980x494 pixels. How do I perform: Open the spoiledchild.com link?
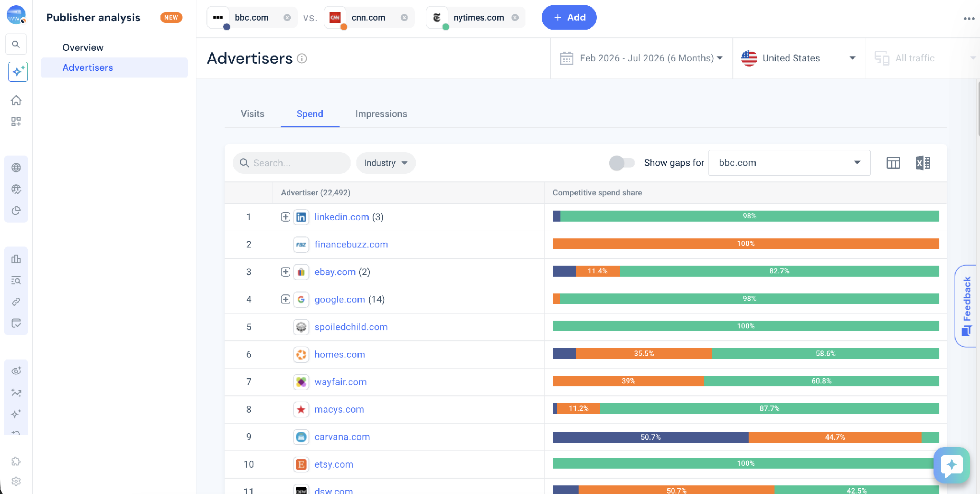[351, 327]
